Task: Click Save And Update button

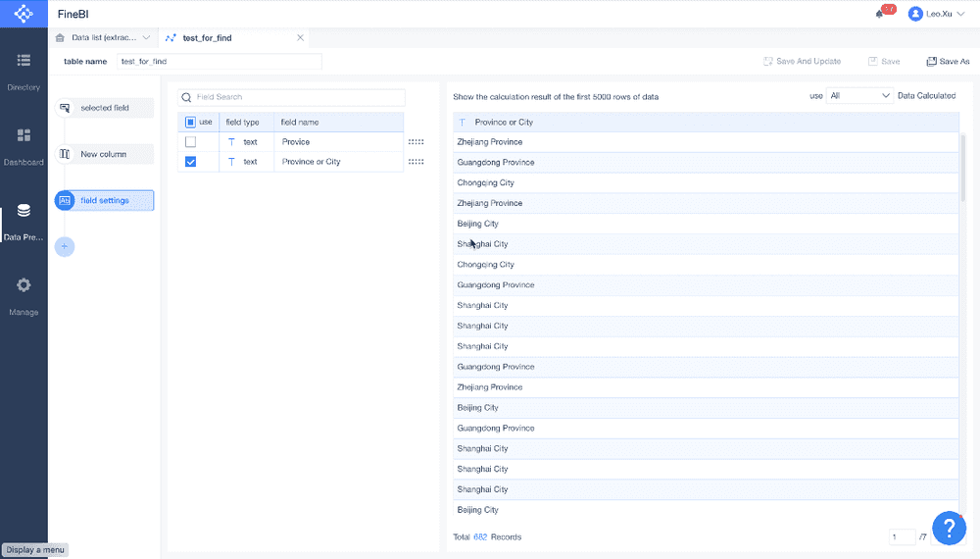Action: [802, 61]
